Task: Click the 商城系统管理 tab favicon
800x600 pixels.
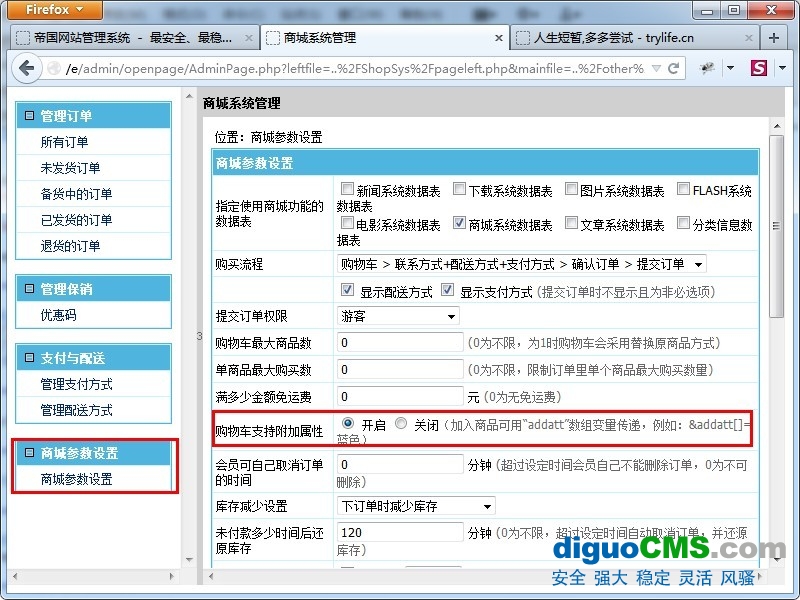Action: coord(272,38)
